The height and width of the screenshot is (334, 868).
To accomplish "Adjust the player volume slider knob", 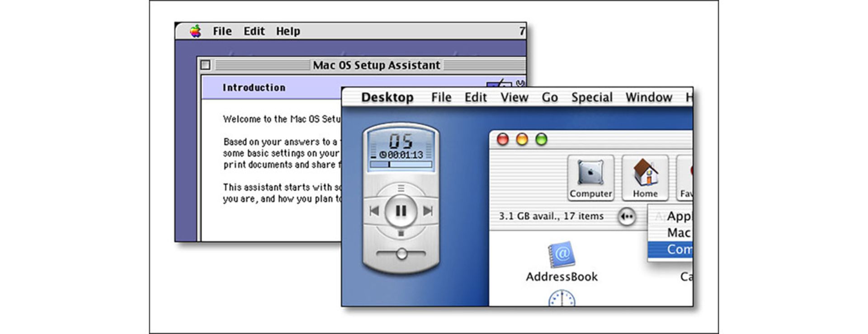I will [401, 254].
